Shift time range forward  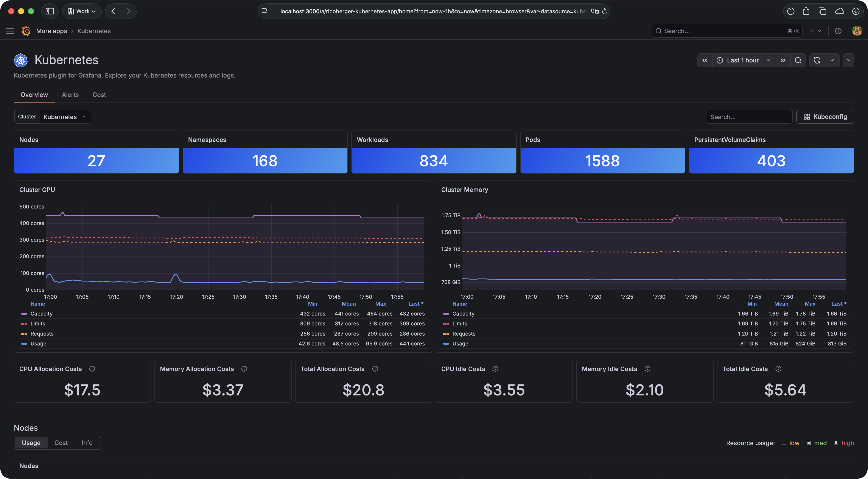coord(783,60)
